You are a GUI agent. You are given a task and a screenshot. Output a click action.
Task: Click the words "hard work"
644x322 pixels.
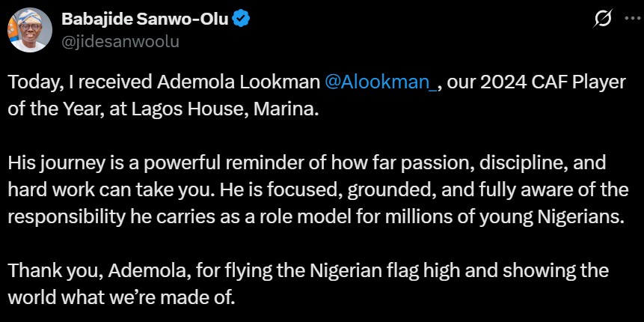[46, 190]
